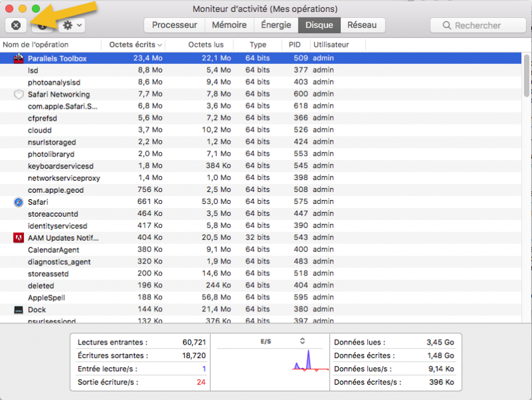Sort by Octets écrits column header

pyautogui.click(x=133, y=45)
